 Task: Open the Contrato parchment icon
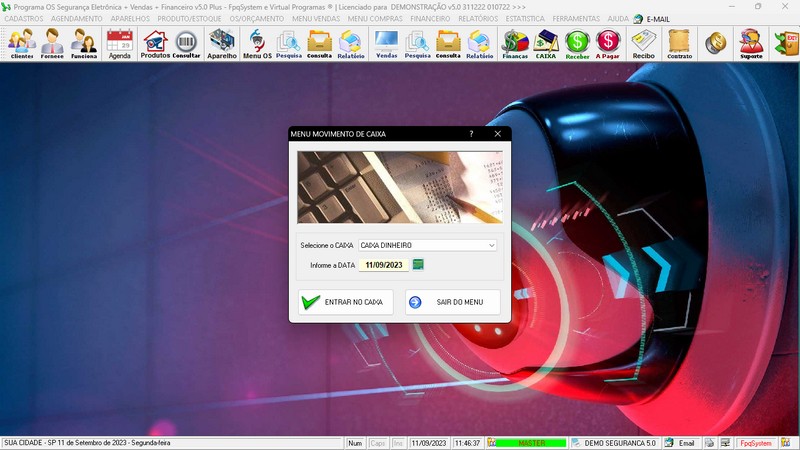pyautogui.click(x=680, y=44)
